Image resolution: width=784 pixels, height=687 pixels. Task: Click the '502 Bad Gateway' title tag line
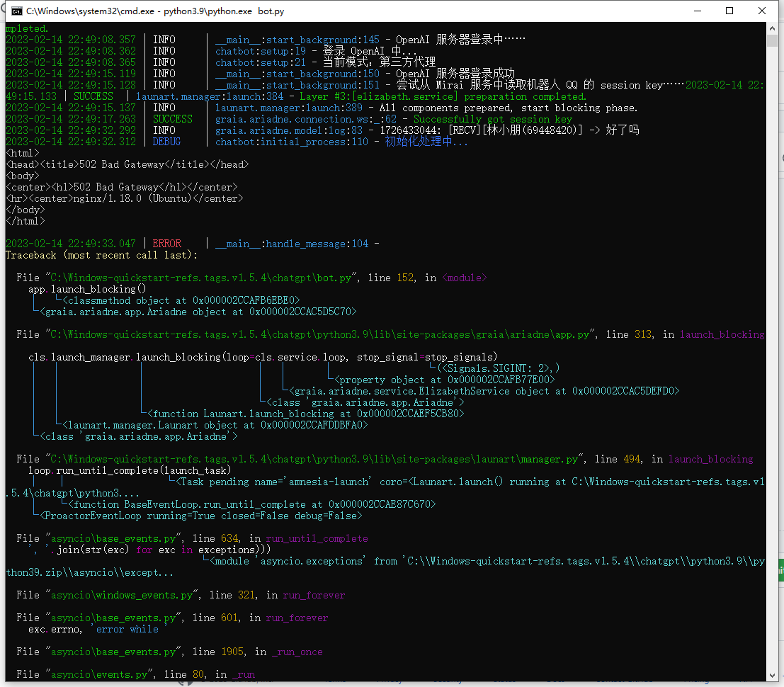tap(127, 164)
